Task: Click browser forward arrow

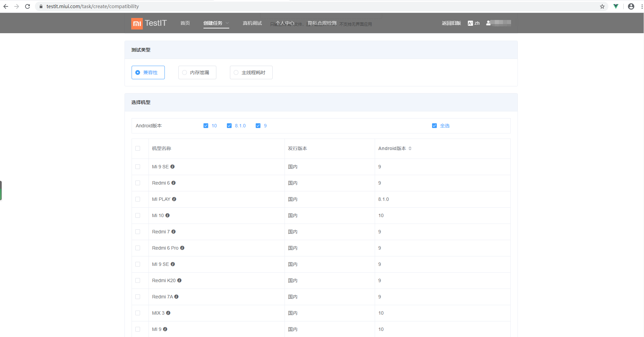Action: coord(17,6)
